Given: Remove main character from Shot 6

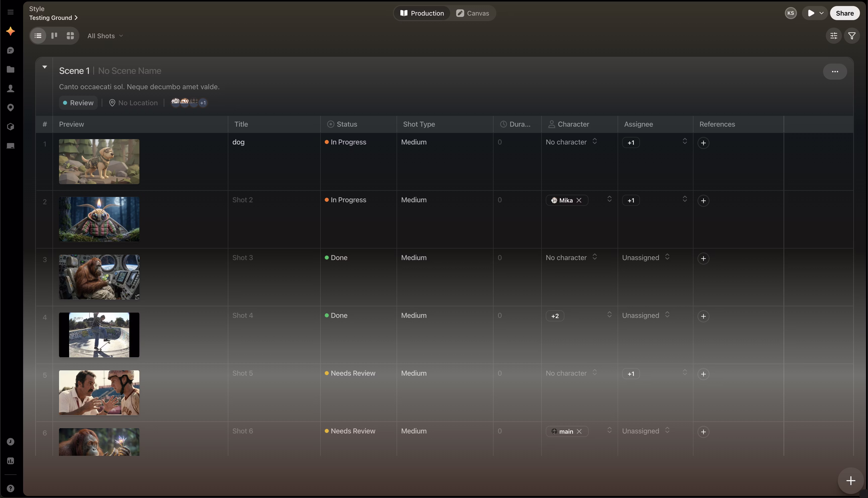Looking at the screenshot, I should (x=579, y=432).
